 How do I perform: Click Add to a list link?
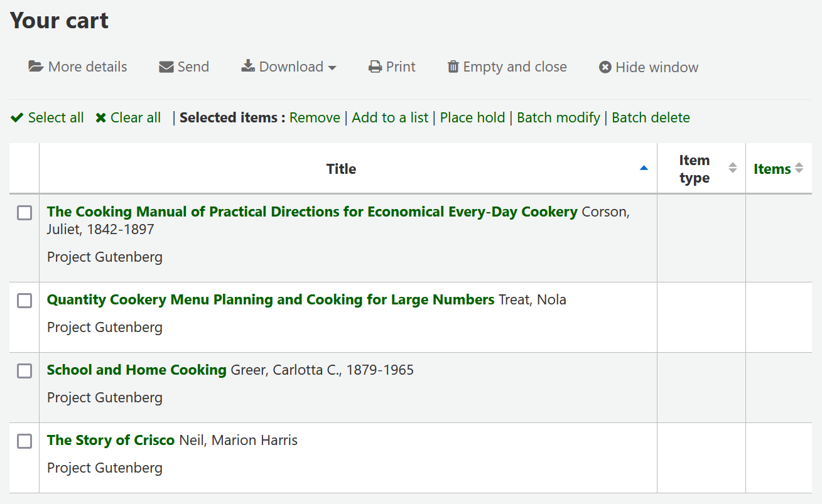coord(390,117)
